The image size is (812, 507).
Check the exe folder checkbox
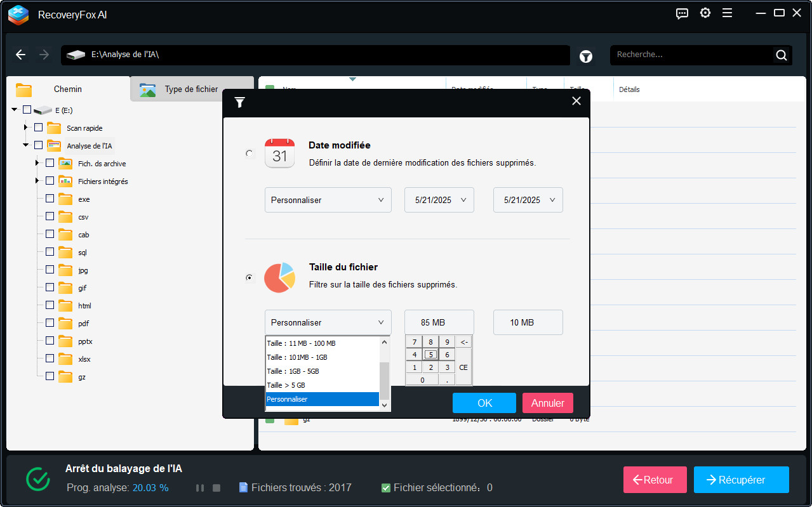tap(50, 199)
